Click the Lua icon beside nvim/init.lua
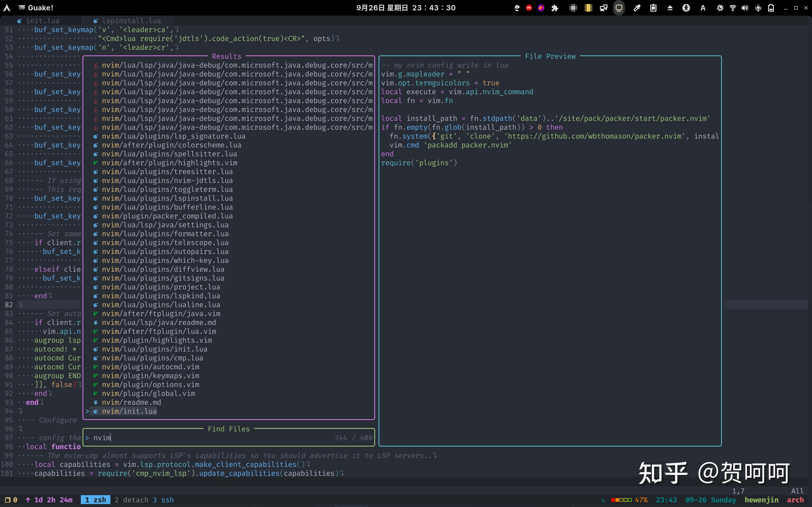 [x=96, y=411]
